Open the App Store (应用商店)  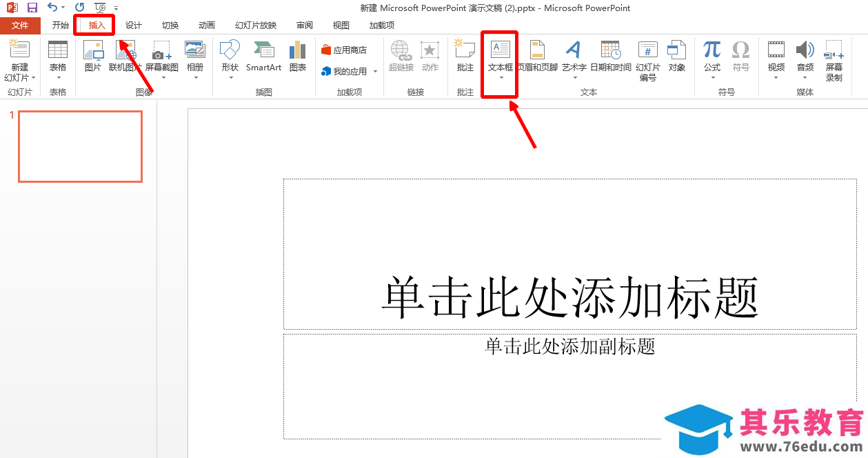coord(344,50)
